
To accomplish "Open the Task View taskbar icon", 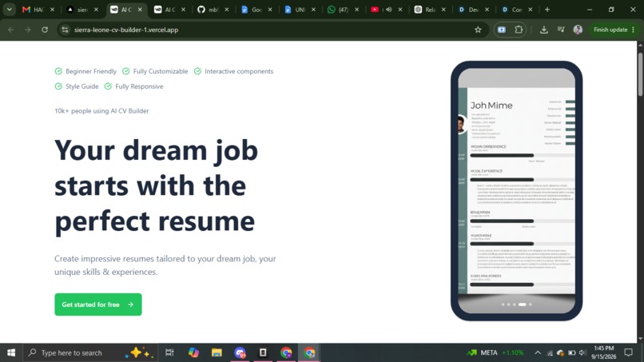I will click(x=169, y=352).
